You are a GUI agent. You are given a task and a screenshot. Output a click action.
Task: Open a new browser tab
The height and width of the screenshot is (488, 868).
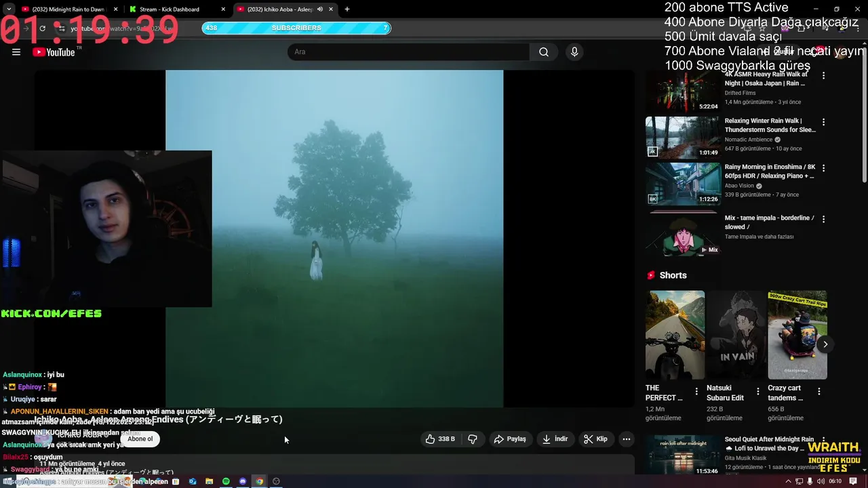point(347,9)
